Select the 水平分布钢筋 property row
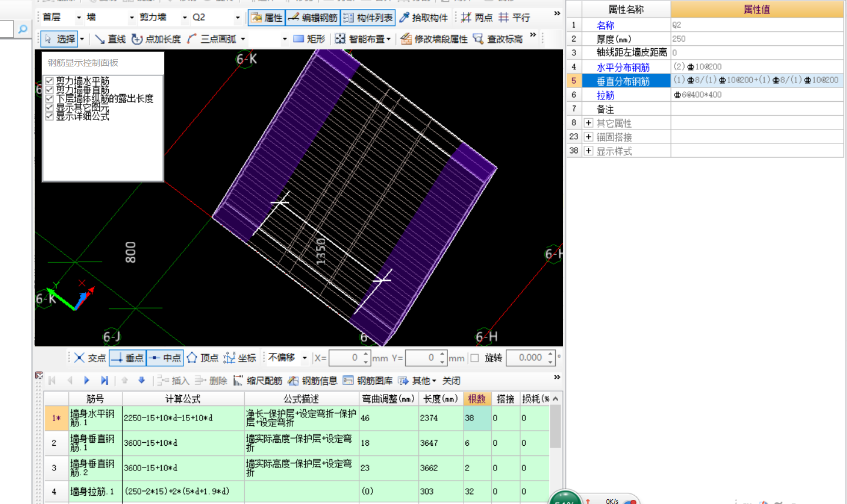The height and width of the screenshot is (504, 847). 705,66
